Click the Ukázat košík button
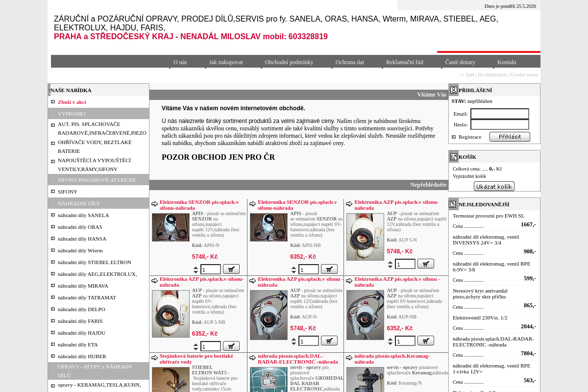588x392 pixels. pyautogui.click(x=494, y=186)
